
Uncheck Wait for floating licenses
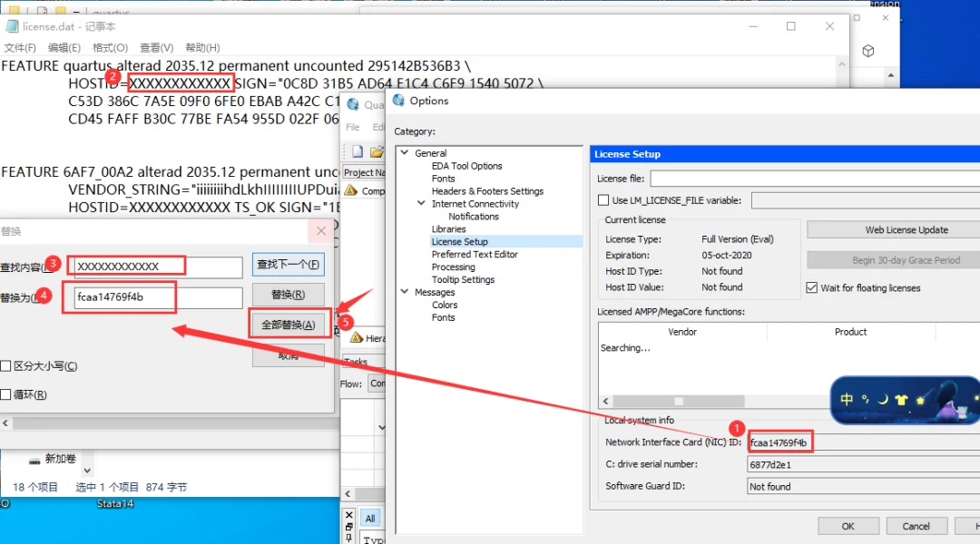click(812, 288)
